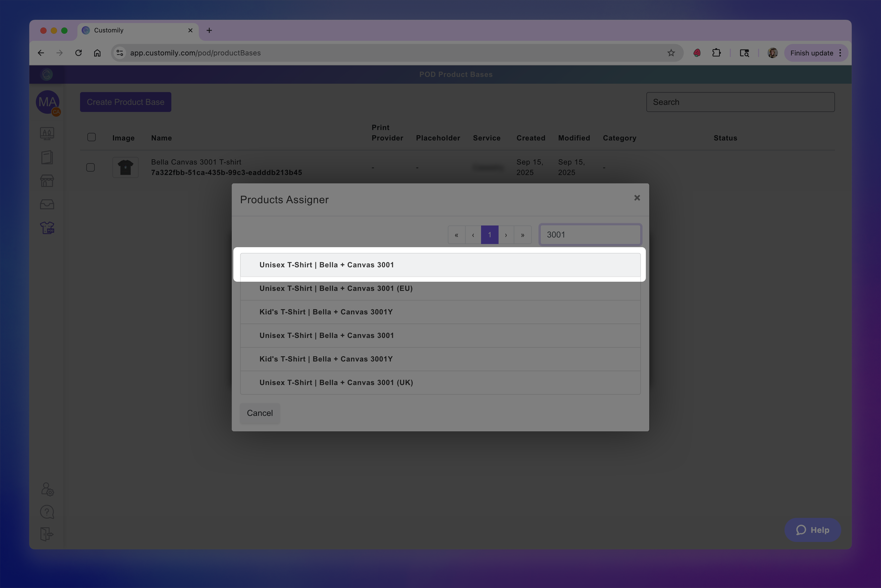The height and width of the screenshot is (588, 881).
Task: Bookmark page with star icon
Action: point(671,53)
